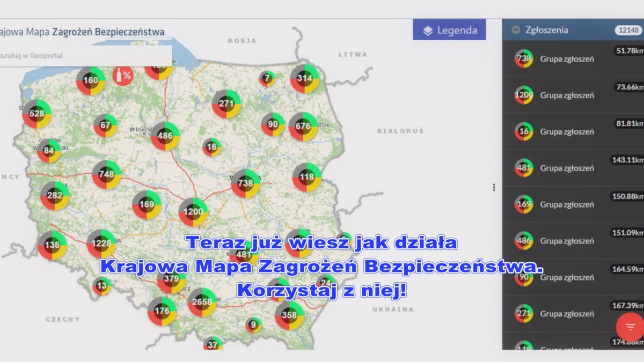
Task: Open the 271 Grupa zgłoszeń list row
Action: pyautogui.click(x=573, y=314)
